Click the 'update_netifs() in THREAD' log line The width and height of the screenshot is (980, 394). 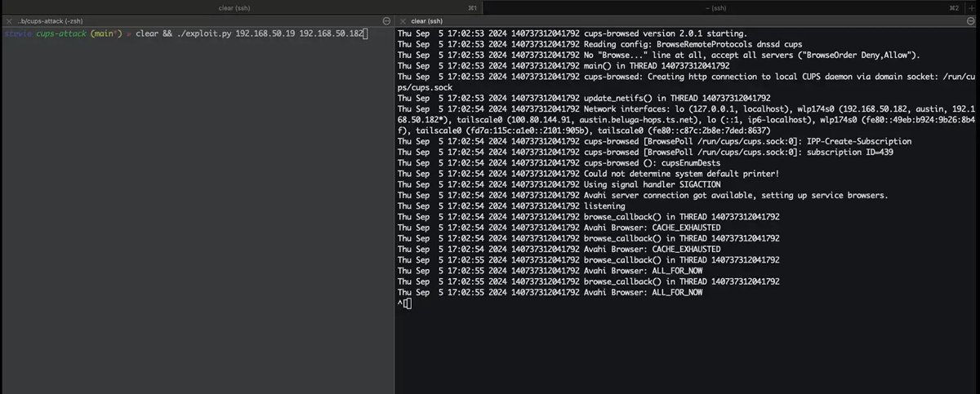(x=584, y=98)
